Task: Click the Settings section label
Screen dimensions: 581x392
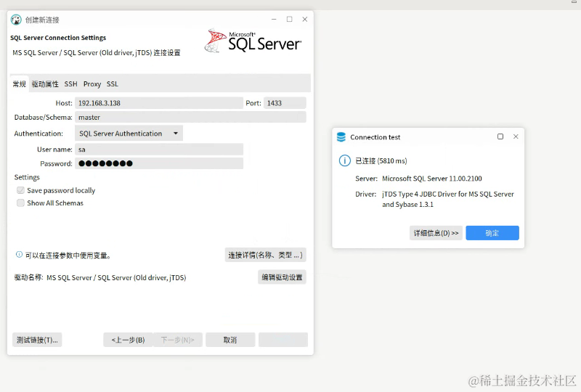Action: (27, 177)
